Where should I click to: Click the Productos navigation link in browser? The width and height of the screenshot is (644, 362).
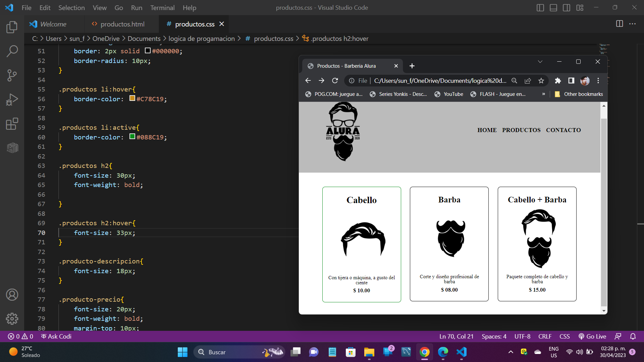pos(521,130)
